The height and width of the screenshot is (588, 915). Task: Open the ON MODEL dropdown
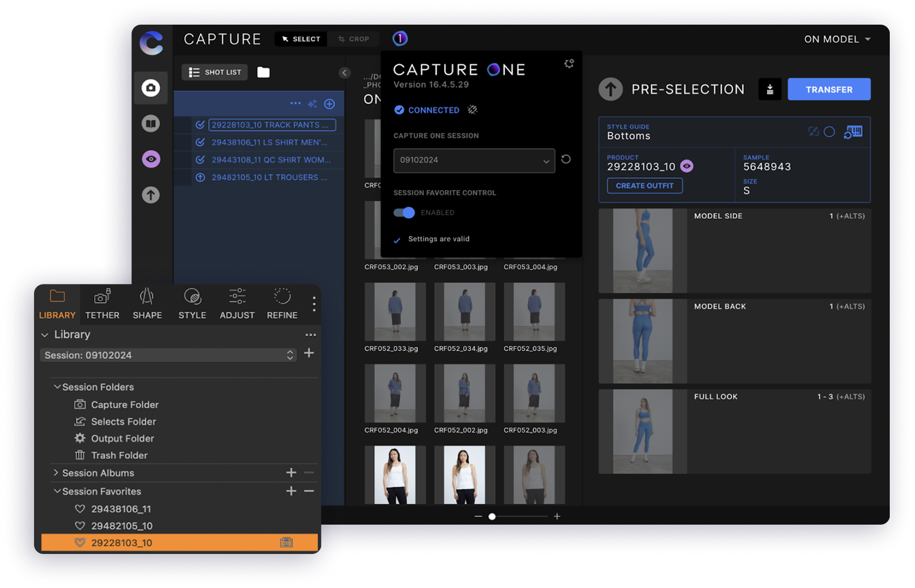[x=837, y=39]
